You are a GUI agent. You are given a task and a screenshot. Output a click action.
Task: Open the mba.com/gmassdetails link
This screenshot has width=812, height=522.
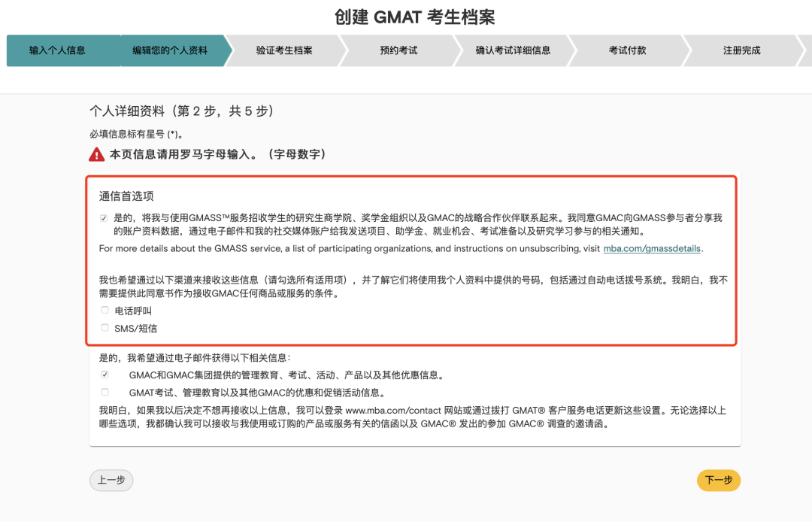click(x=652, y=248)
